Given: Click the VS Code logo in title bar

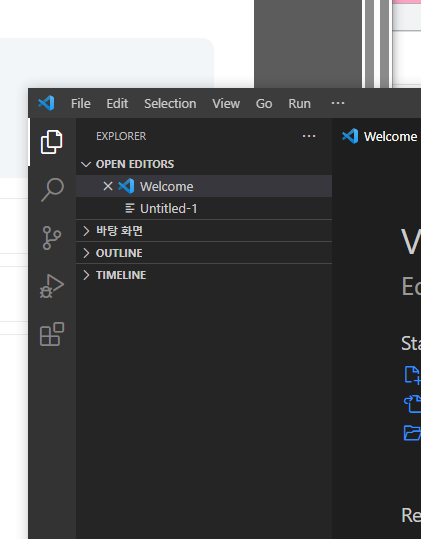Looking at the screenshot, I should pyautogui.click(x=46, y=103).
